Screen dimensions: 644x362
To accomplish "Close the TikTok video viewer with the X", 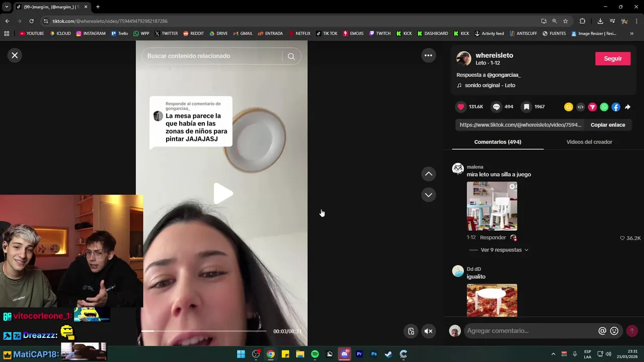I will click(15, 55).
